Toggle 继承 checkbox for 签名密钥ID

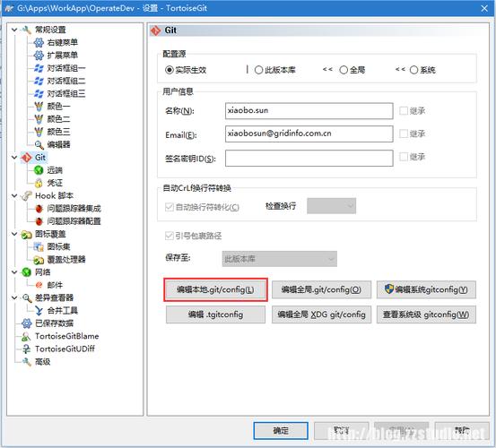tap(404, 157)
